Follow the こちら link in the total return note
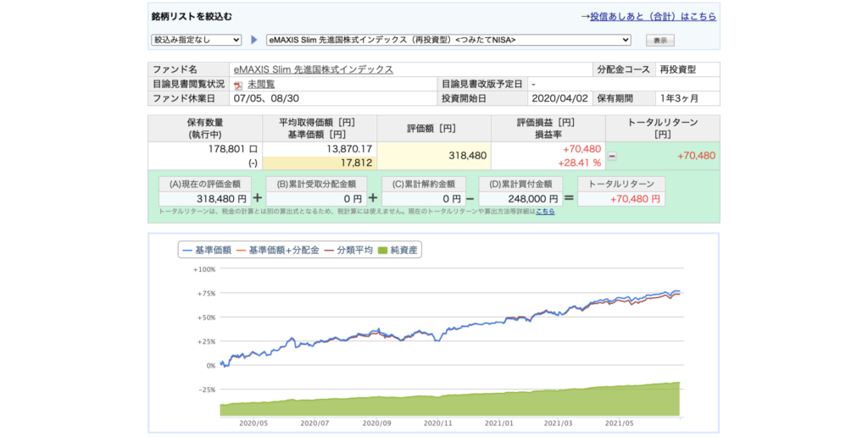Image resolution: width=868 pixels, height=437 pixels. [545, 212]
